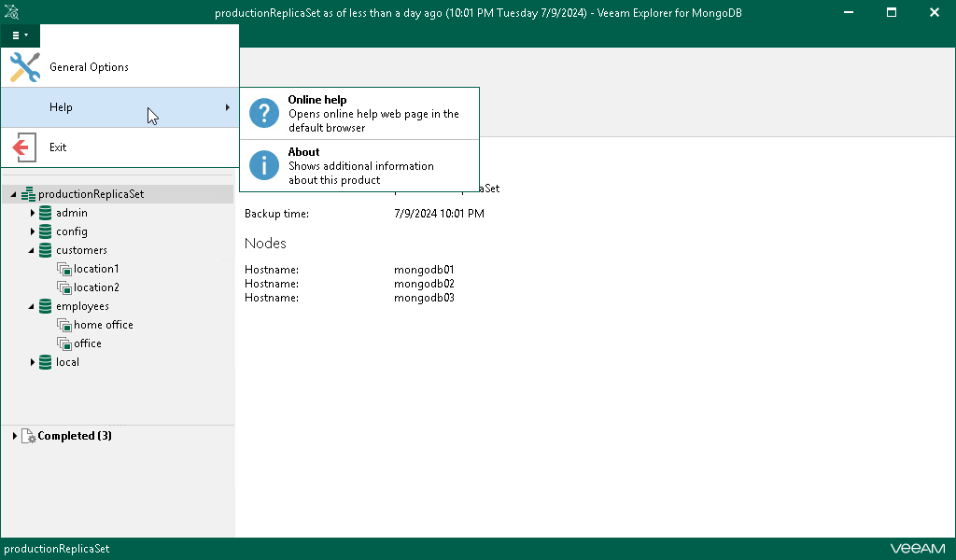This screenshot has height=560, width=956.
Task: Click the admin database icon
Action: point(45,214)
